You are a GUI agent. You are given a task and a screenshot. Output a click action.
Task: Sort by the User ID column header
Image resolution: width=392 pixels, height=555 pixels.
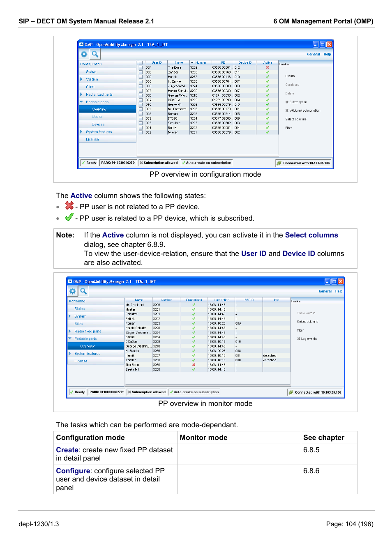click(x=157, y=63)
